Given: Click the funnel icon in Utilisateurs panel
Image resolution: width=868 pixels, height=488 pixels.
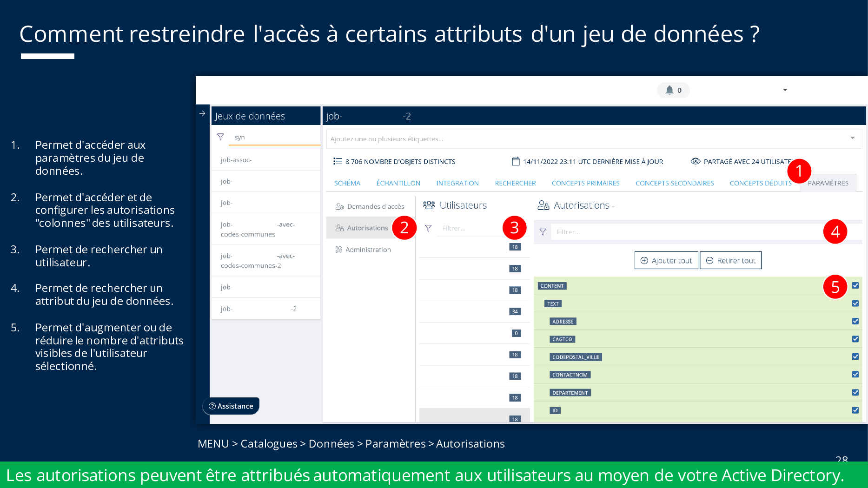Looking at the screenshot, I should pyautogui.click(x=428, y=228).
